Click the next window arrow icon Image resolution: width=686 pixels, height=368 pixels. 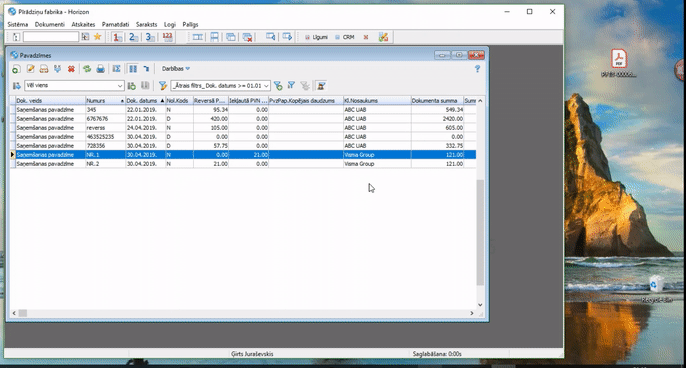tap(287, 37)
